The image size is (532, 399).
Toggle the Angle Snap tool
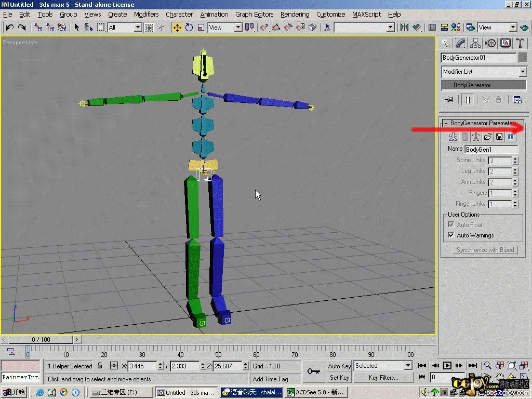[276, 28]
